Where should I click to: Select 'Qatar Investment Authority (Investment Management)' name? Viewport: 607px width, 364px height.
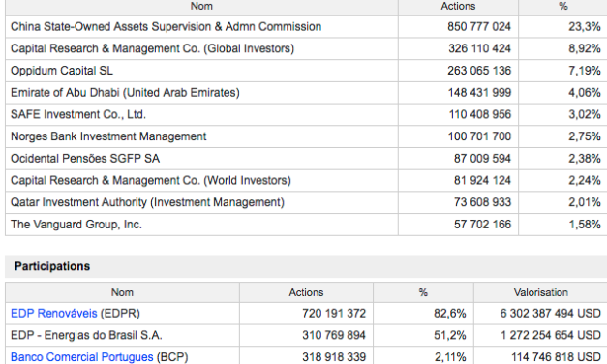click(147, 202)
